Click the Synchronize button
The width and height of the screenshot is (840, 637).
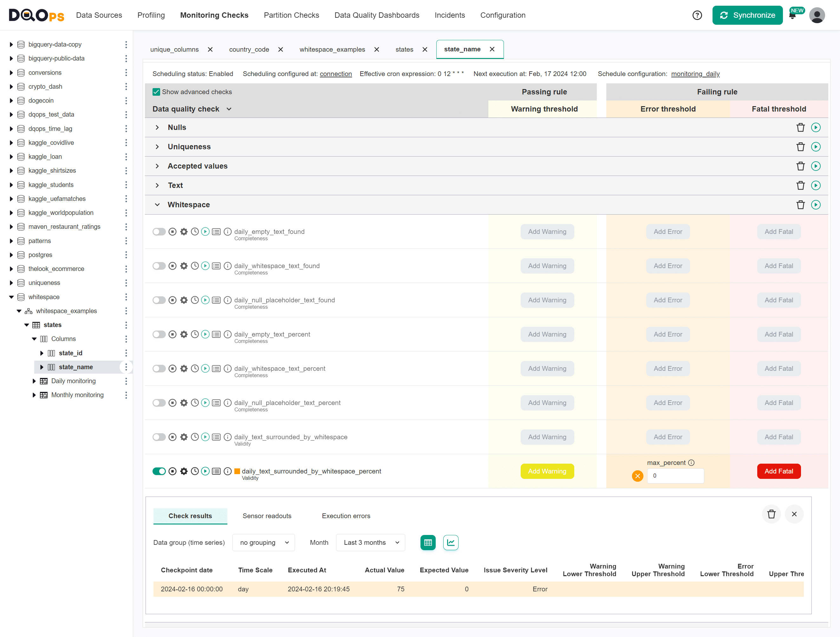tap(747, 15)
